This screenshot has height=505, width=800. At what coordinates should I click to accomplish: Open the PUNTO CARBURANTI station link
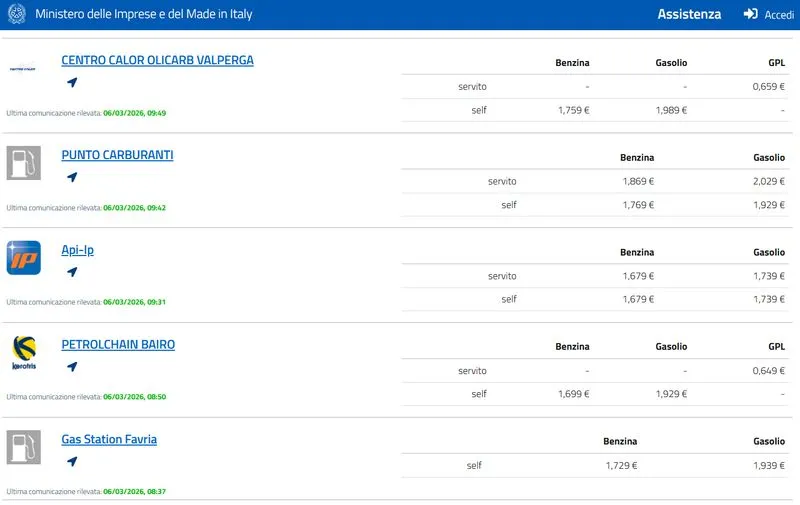[x=117, y=155]
